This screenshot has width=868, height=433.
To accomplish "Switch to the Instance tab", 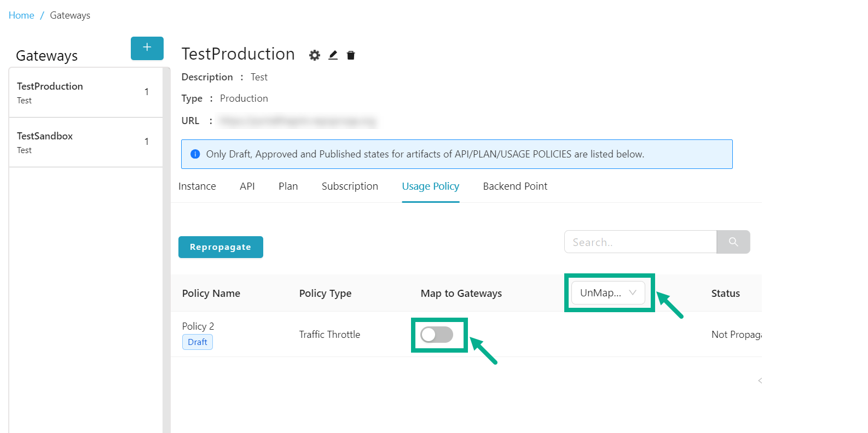I will tap(197, 186).
